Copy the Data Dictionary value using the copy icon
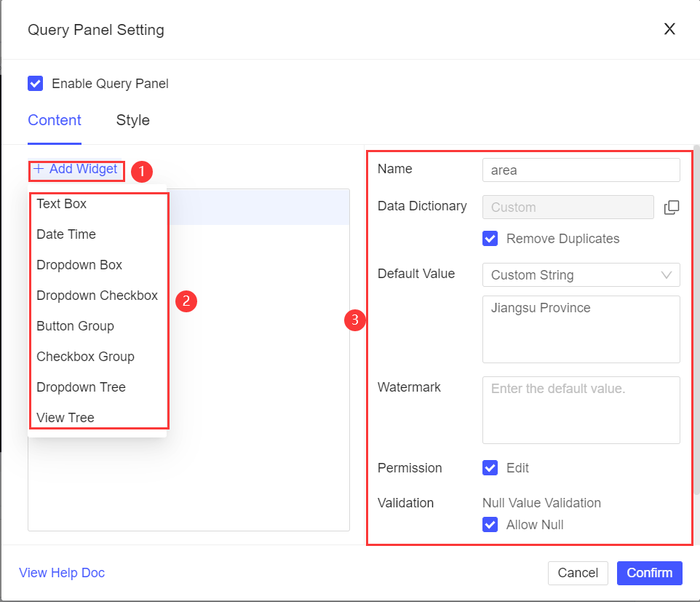This screenshot has height=602, width=700. point(671,207)
